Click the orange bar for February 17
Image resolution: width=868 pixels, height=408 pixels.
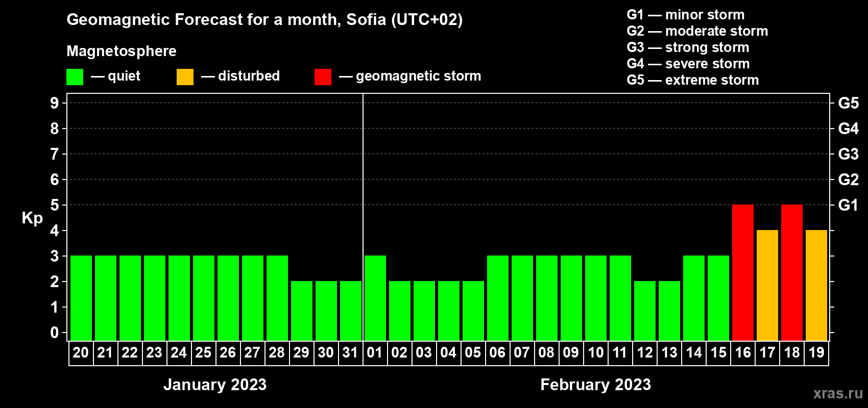pyautogui.click(x=767, y=286)
